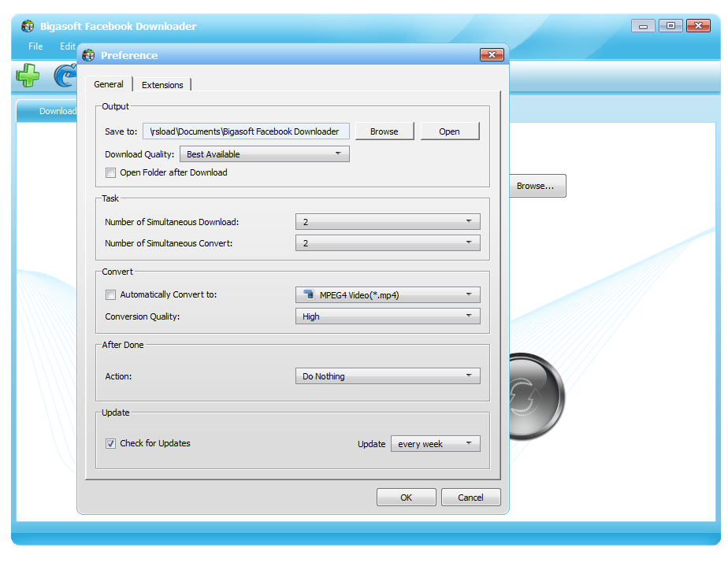This screenshot has width=728, height=566.
Task: Click the Bigasoft icon in the Preference title bar
Action: tap(88, 55)
